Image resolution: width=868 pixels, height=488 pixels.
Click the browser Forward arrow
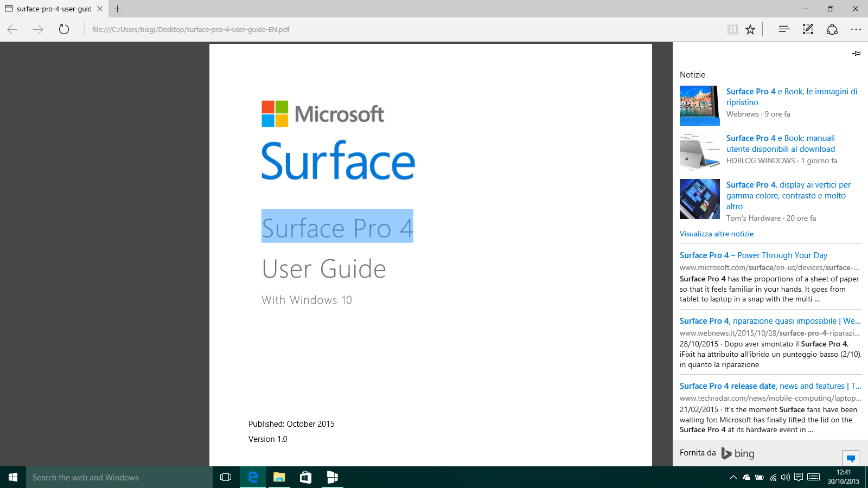[38, 29]
